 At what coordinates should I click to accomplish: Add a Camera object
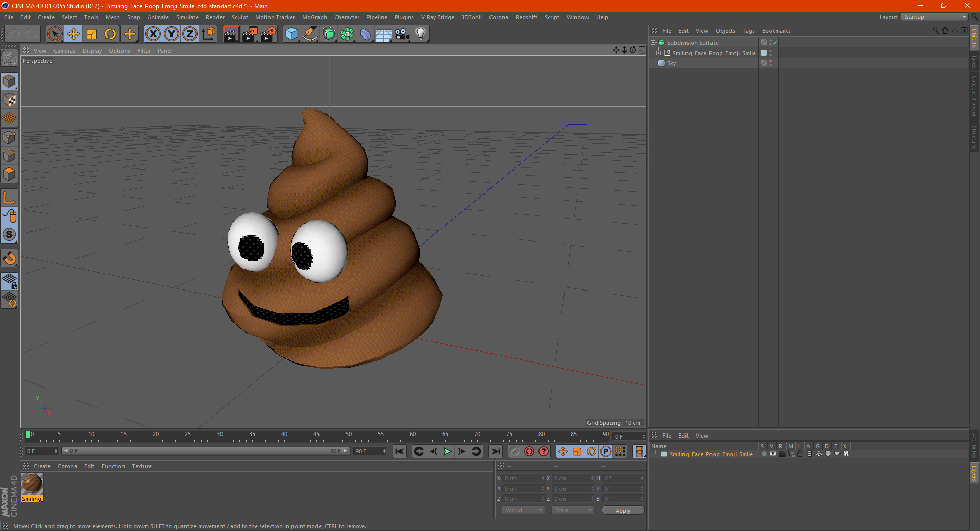402,34
